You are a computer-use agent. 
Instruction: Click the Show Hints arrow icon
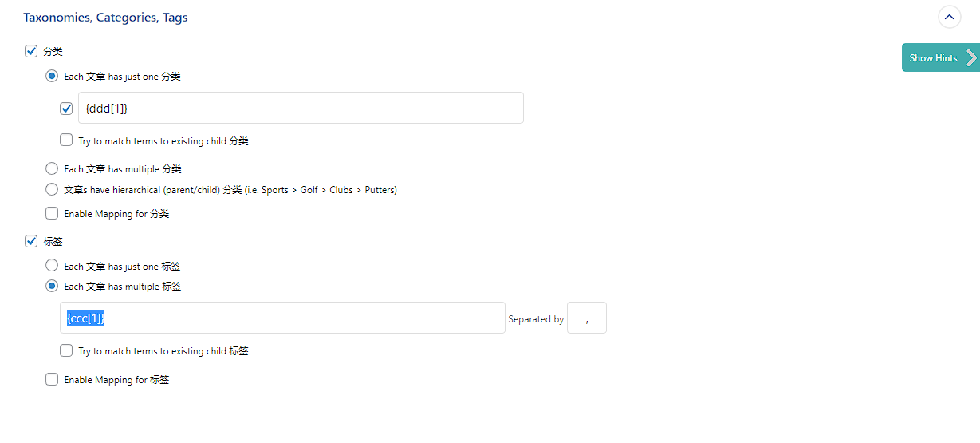coord(971,57)
